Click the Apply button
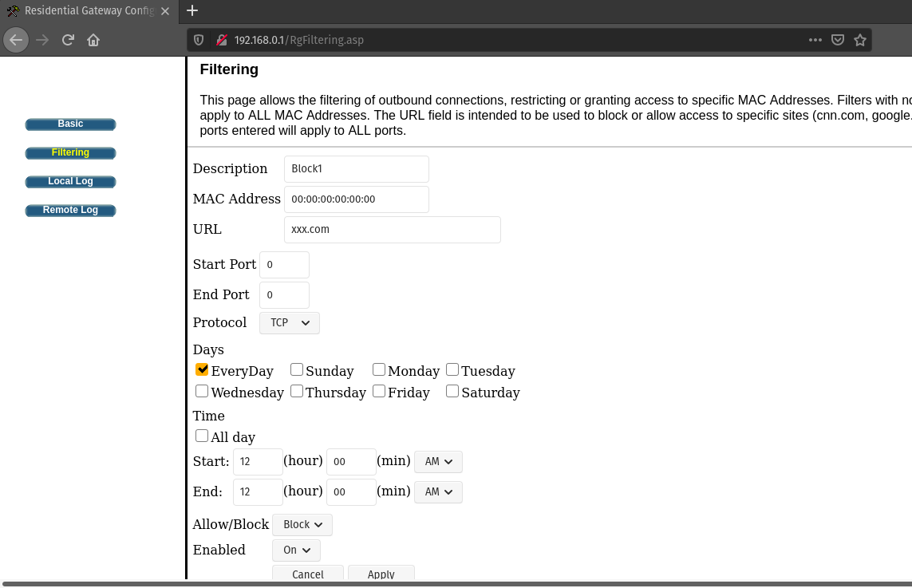The image size is (912, 588). coord(381,573)
